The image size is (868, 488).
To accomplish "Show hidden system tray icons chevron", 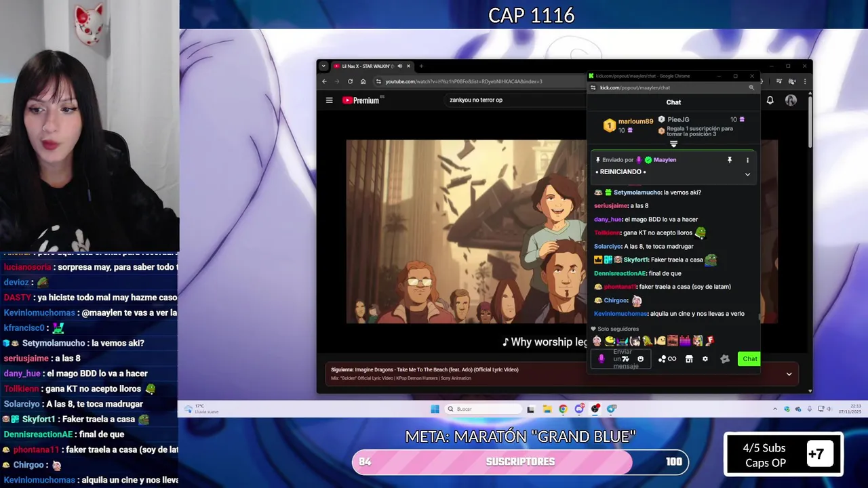I will point(775,409).
